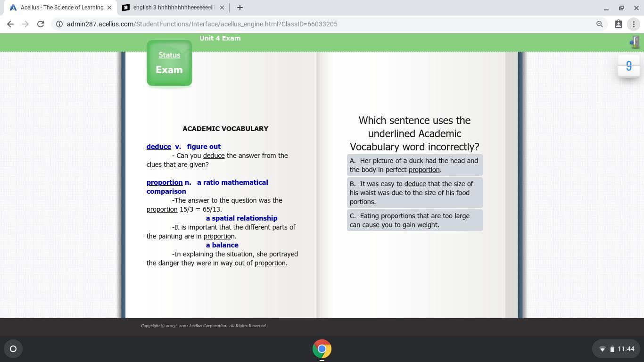Open a new browser tab
The height and width of the screenshot is (362, 644).
(239, 8)
